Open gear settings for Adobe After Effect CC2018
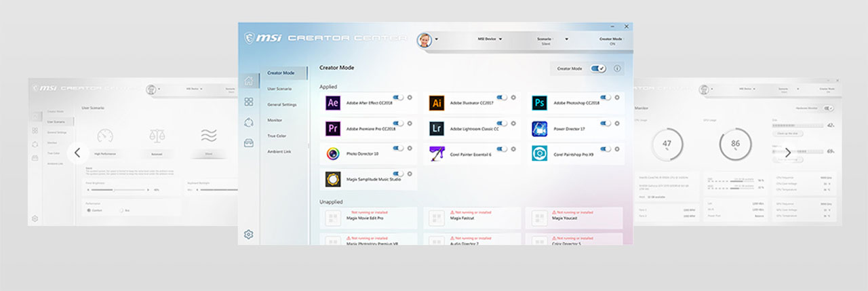This screenshot has height=291, width=868. point(410,98)
